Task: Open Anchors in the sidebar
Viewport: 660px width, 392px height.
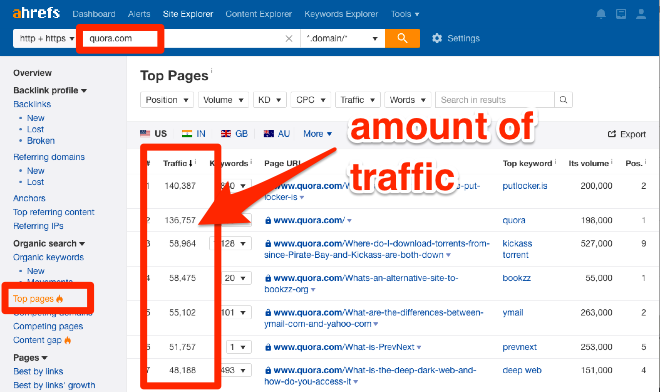Action: 29,198
